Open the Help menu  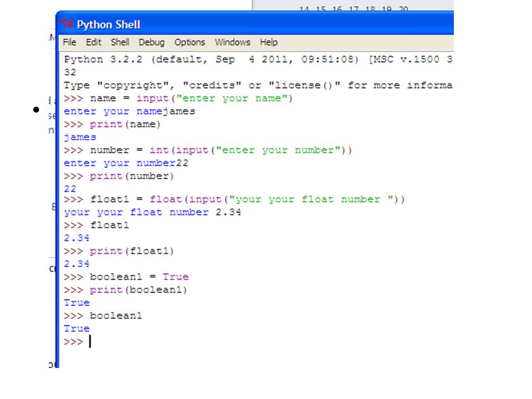tap(269, 43)
